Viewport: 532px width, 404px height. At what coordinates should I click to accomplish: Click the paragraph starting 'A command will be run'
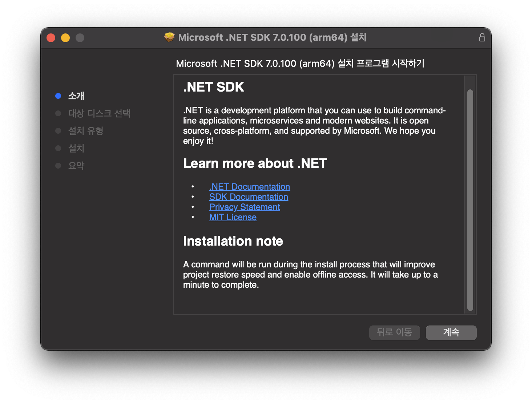coord(310,275)
